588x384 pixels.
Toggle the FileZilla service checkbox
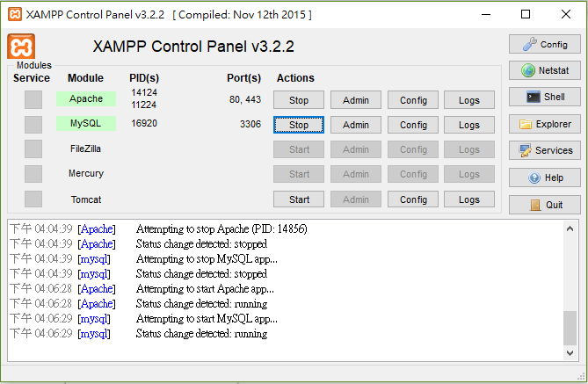point(33,149)
